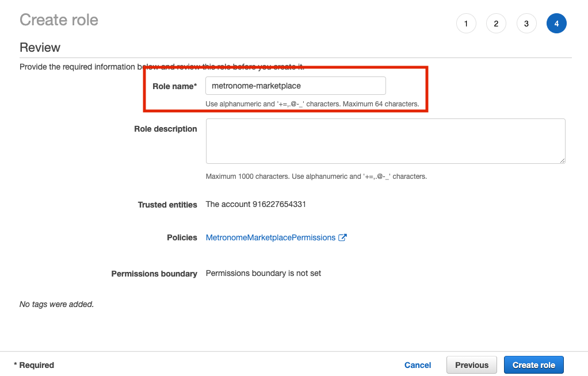Jump to step 2 circle indicator
The width and height of the screenshot is (588, 376).
[x=496, y=24]
